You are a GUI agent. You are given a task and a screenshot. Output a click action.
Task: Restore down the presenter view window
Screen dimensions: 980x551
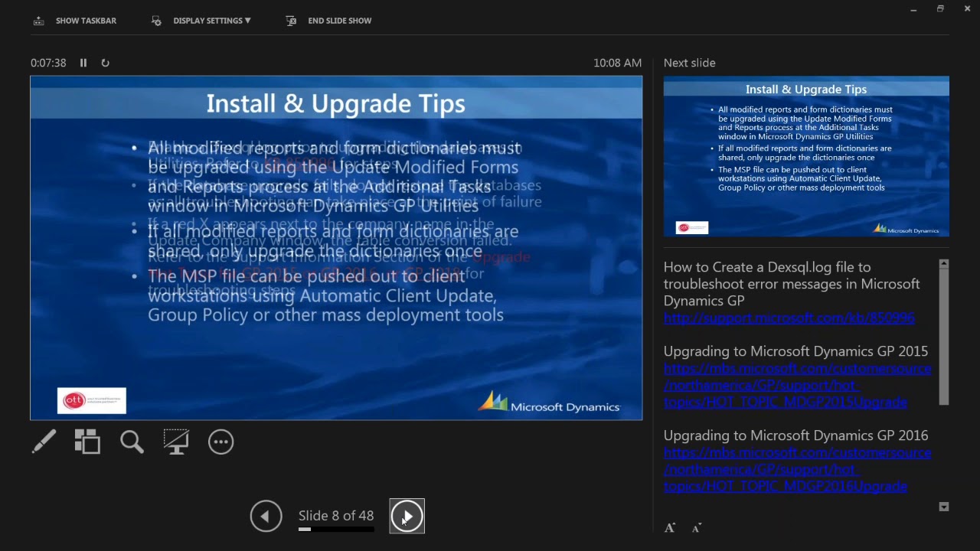coord(940,8)
